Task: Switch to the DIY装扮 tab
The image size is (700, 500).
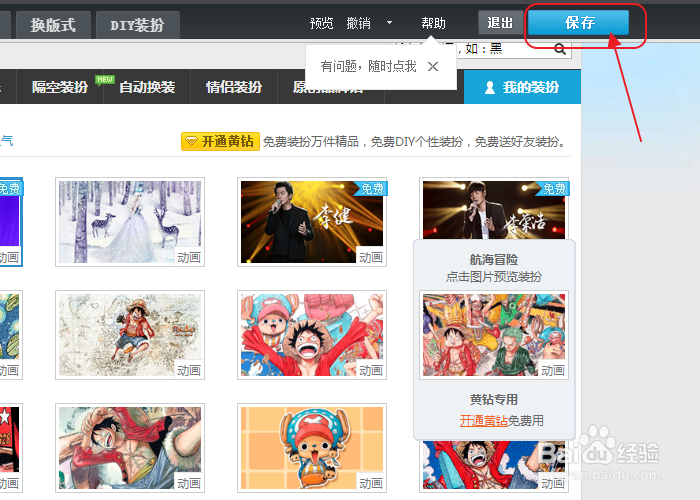Action: [138, 25]
